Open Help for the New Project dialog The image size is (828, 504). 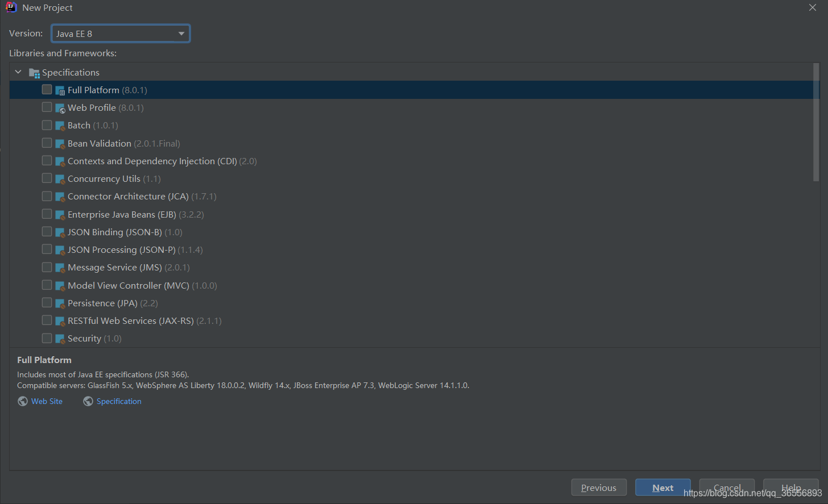(791, 488)
